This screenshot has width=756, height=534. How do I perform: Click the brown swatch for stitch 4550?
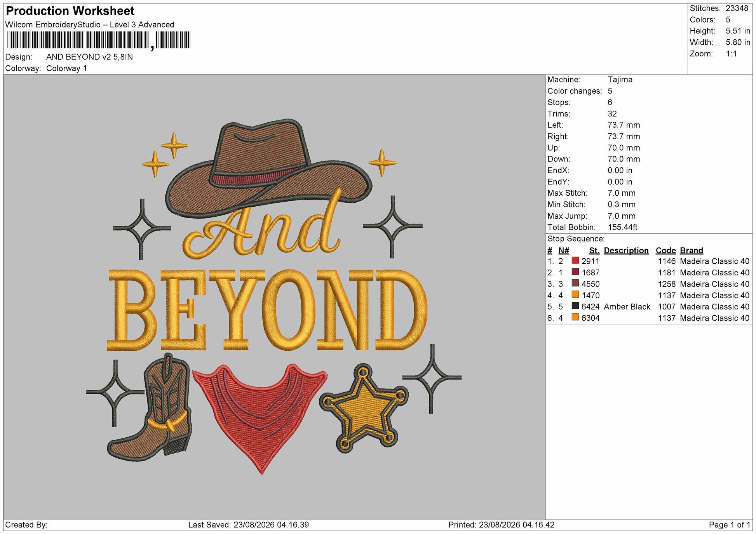pyautogui.click(x=575, y=283)
